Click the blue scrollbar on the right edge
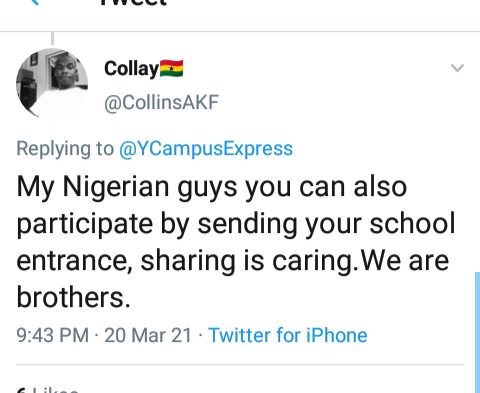Viewport: 480px width, 393px height. click(x=477, y=332)
